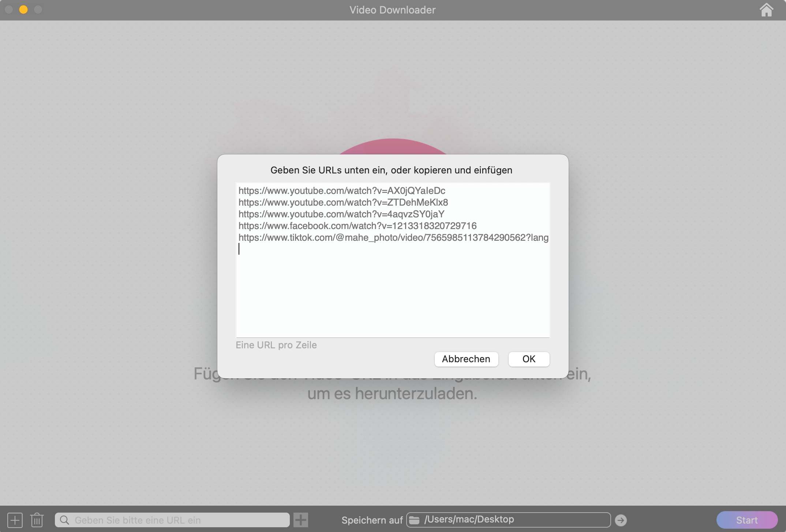Cancel the dialog with Abbrechen
Viewport: 786px width, 532px height.
tap(466, 359)
